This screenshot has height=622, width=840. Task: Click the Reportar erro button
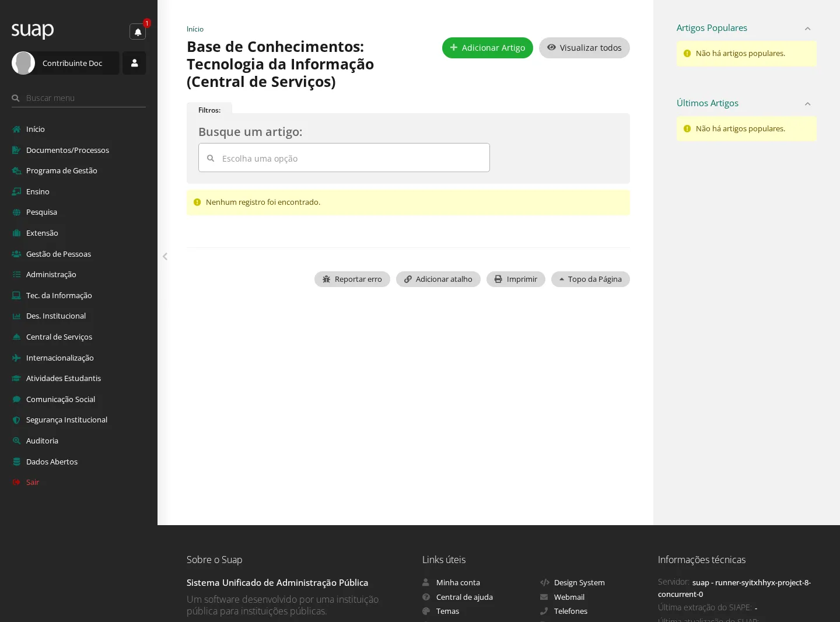tap(352, 279)
